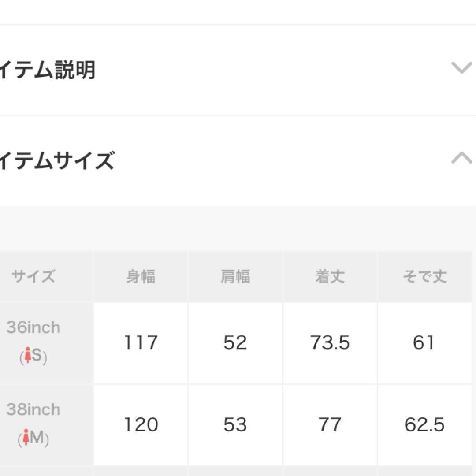
Task: Click the 120 body width value
Action: point(140,424)
